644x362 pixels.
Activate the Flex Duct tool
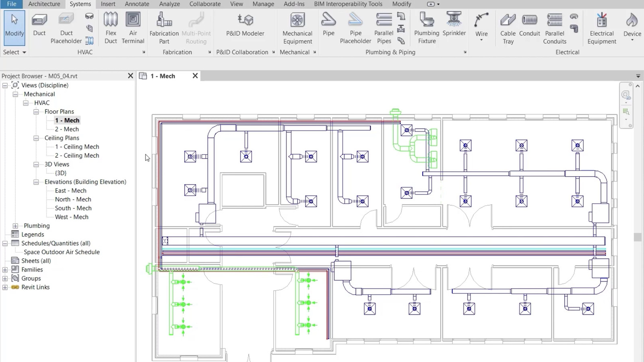tap(111, 28)
